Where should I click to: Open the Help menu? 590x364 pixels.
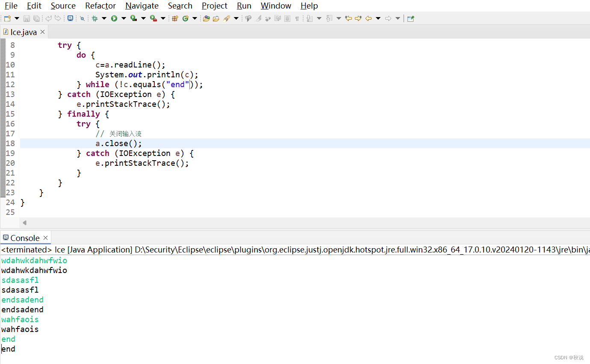pos(309,6)
